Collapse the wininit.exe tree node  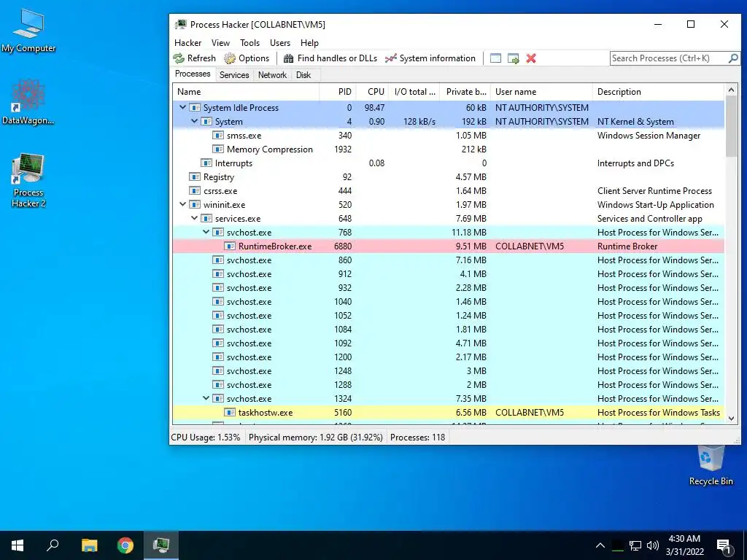pos(182,205)
